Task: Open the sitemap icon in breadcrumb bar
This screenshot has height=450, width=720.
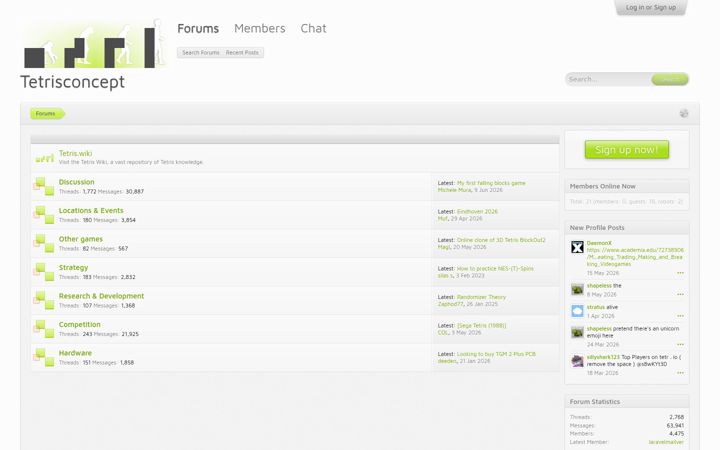Action: 684,113
